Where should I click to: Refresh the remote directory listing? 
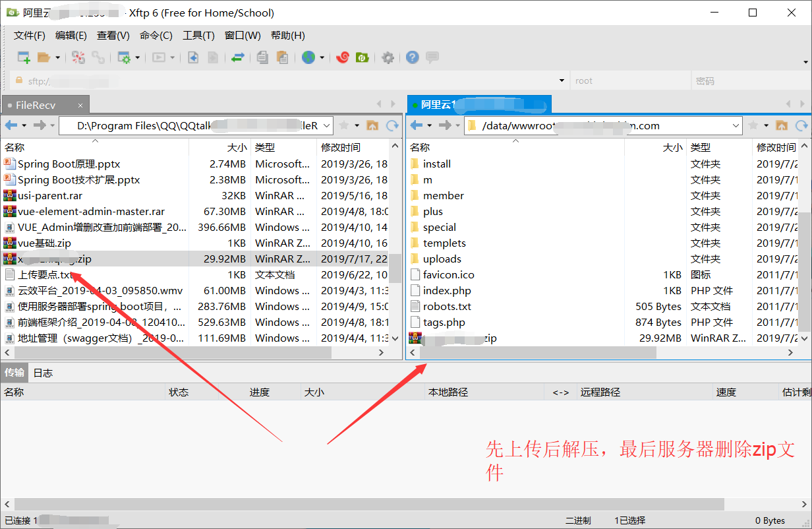(x=801, y=125)
